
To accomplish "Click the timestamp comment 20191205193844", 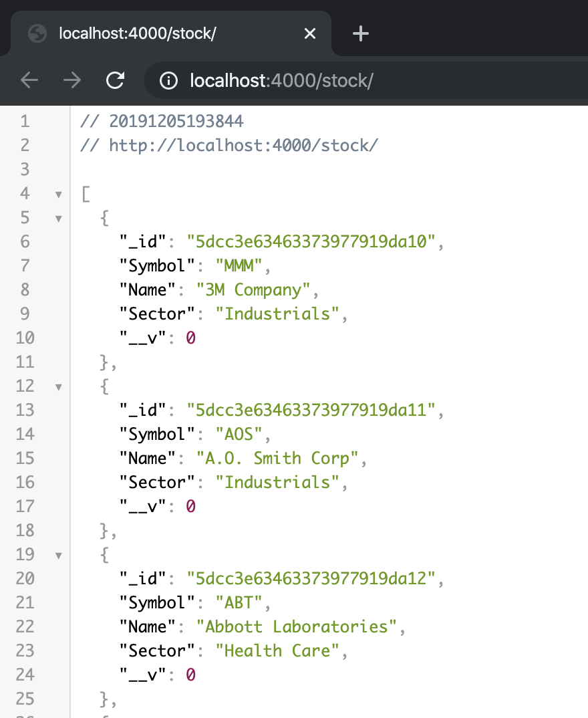I will [176, 122].
